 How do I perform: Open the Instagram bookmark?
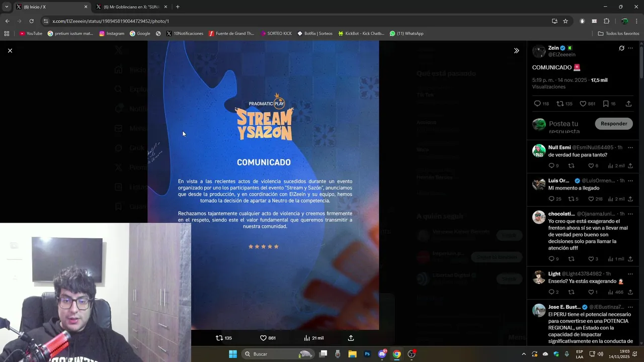[x=112, y=33]
